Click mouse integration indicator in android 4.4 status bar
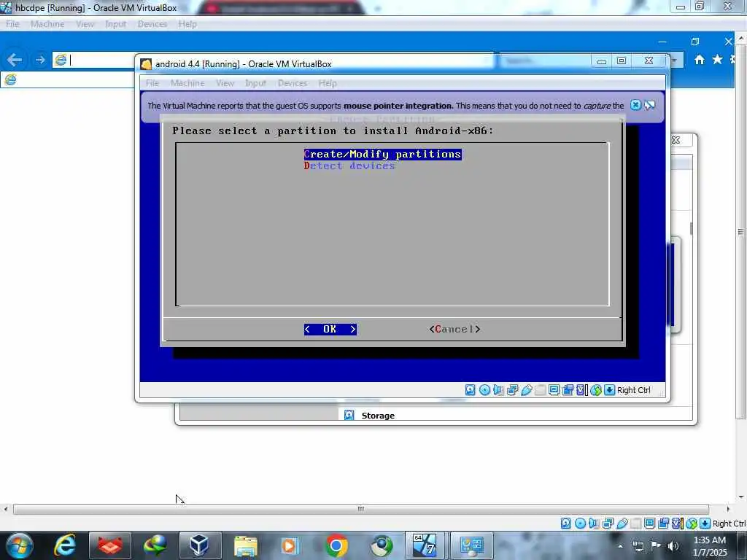The width and height of the screenshot is (747, 560). click(x=595, y=390)
